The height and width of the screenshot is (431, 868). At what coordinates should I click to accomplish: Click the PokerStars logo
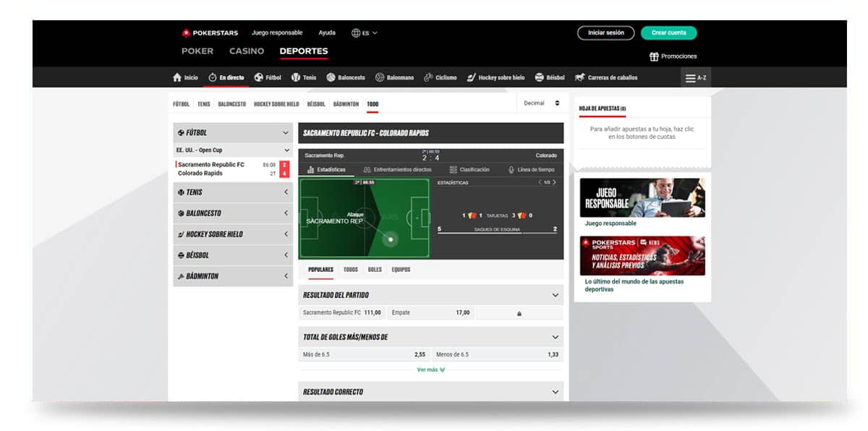[x=210, y=33]
